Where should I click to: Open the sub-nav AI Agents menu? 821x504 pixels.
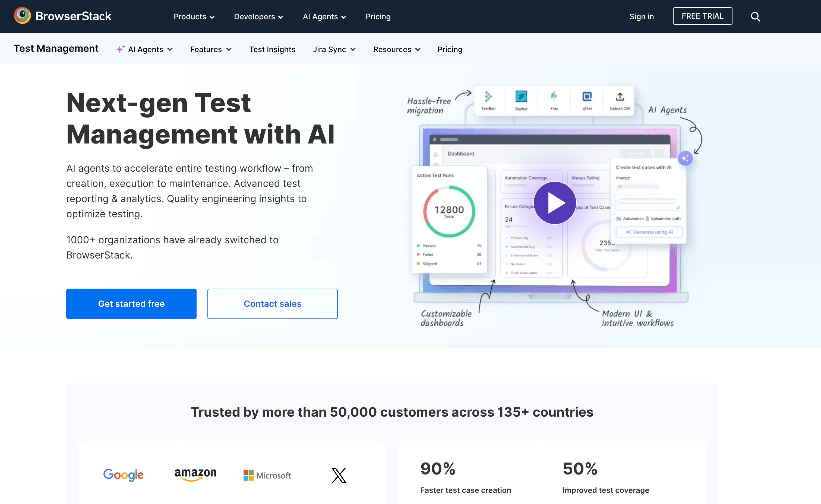145,49
